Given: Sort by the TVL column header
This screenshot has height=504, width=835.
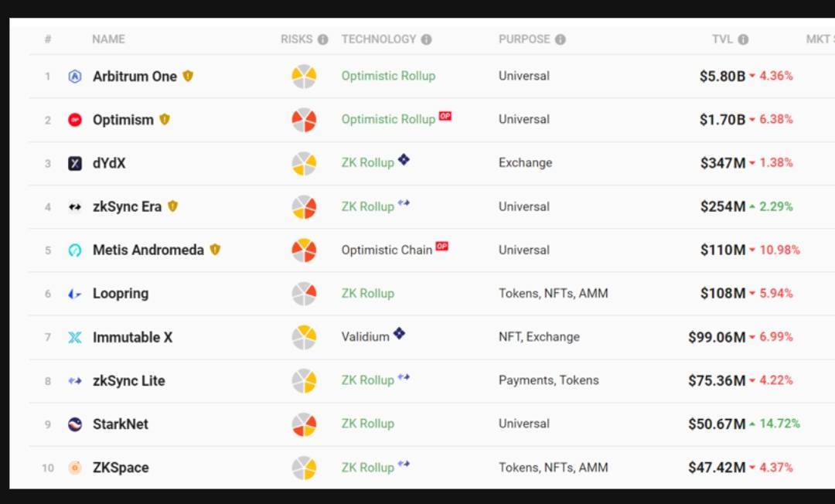Looking at the screenshot, I should (x=722, y=39).
